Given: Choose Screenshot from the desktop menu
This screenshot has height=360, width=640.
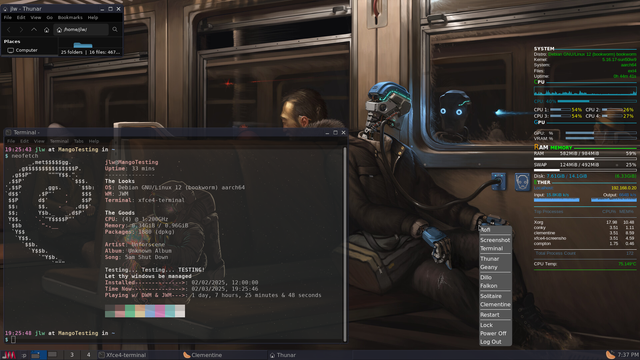Looking at the screenshot, I should pyautogui.click(x=495, y=240).
